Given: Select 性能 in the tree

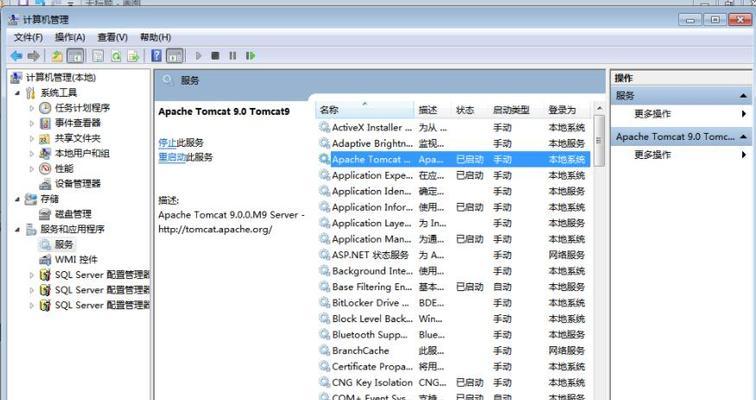Looking at the screenshot, I should click(x=64, y=168).
